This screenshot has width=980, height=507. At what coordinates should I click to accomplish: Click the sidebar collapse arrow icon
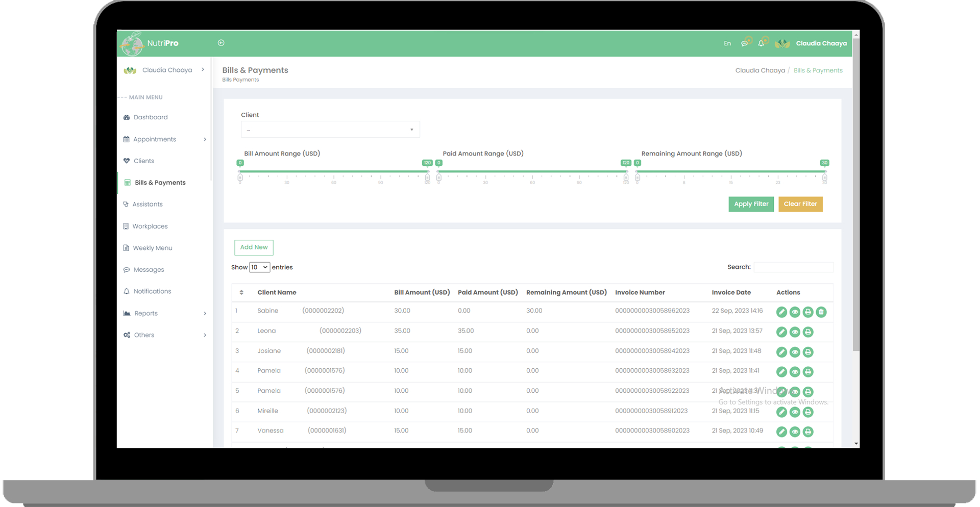[221, 43]
